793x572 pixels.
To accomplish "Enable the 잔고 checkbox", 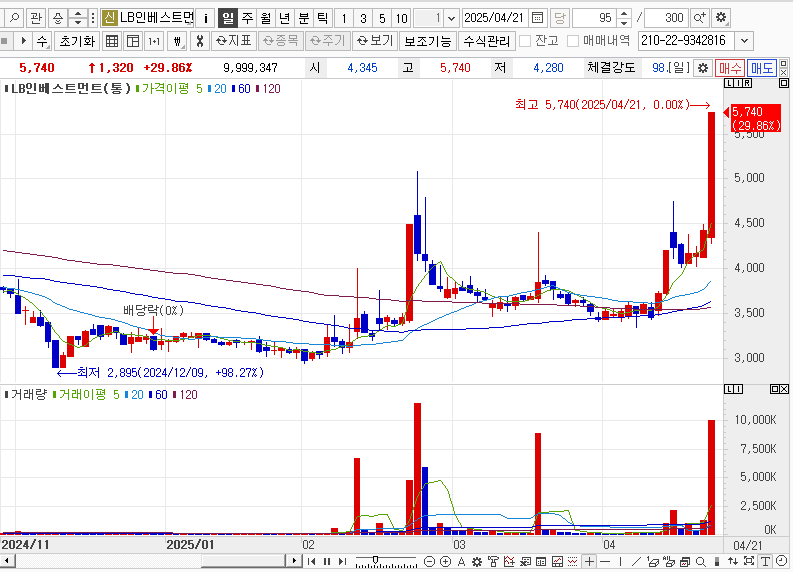I will (525, 41).
